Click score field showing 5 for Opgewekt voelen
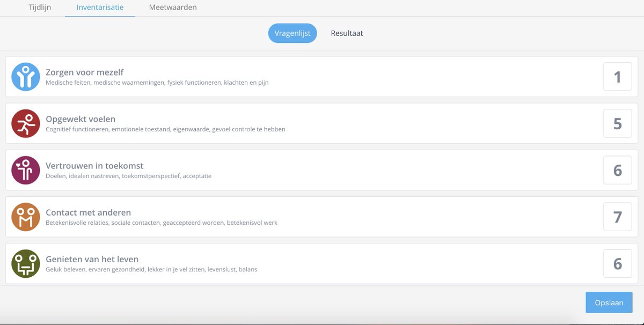Image resolution: width=644 pixels, height=325 pixels. tap(618, 123)
